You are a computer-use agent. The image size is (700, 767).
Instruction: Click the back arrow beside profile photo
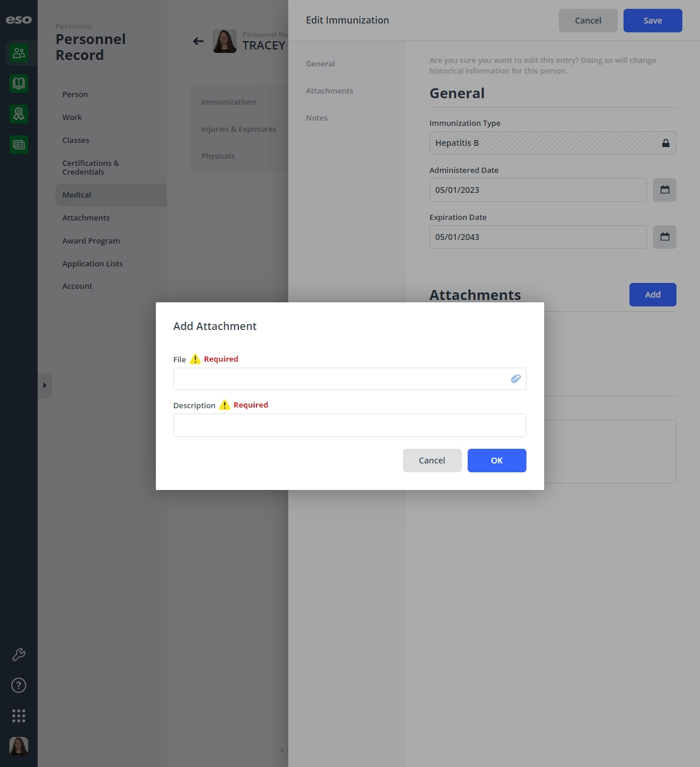(198, 41)
